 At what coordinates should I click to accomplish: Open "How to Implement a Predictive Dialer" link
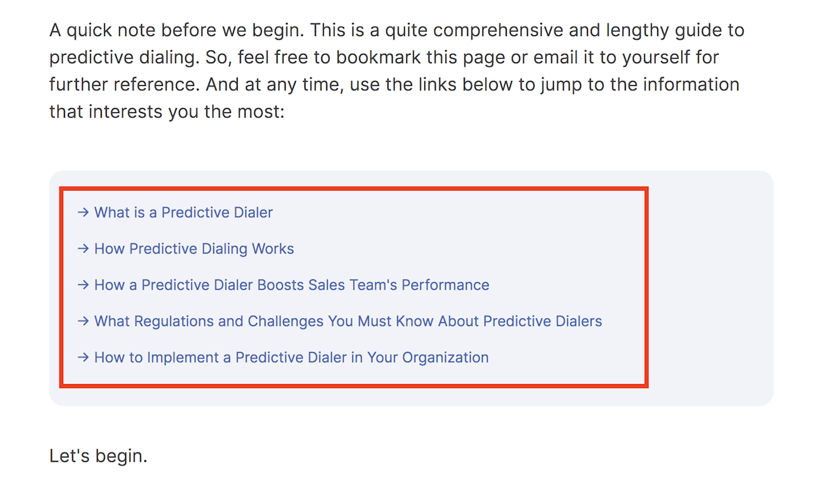[x=283, y=358]
